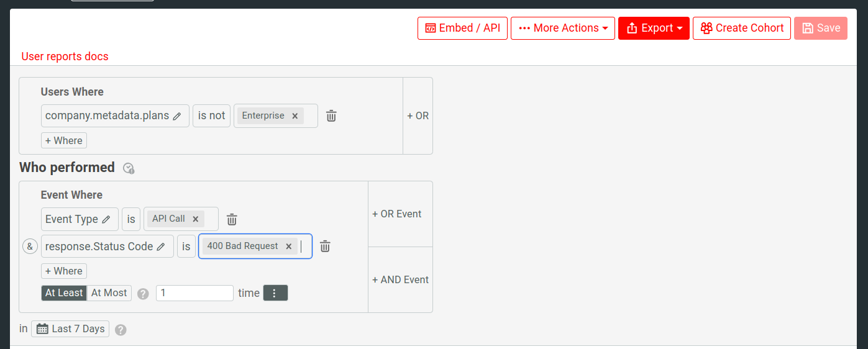Click the Create Cohort button

pos(741,28)
